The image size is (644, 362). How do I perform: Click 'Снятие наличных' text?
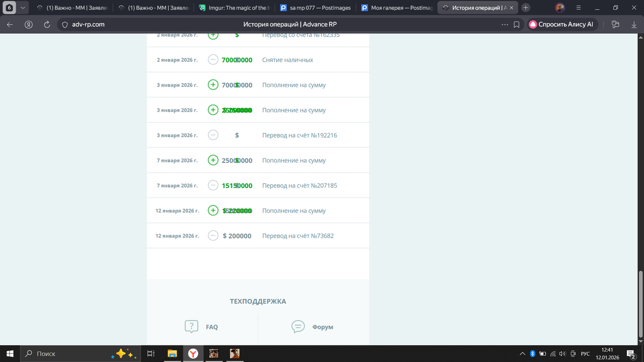coord(288,60)
